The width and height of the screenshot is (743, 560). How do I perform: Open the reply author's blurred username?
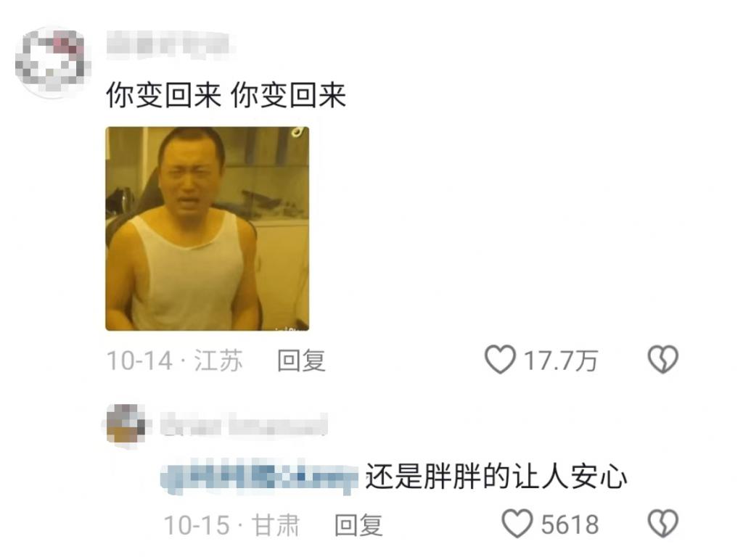click(x=244, y=424)
